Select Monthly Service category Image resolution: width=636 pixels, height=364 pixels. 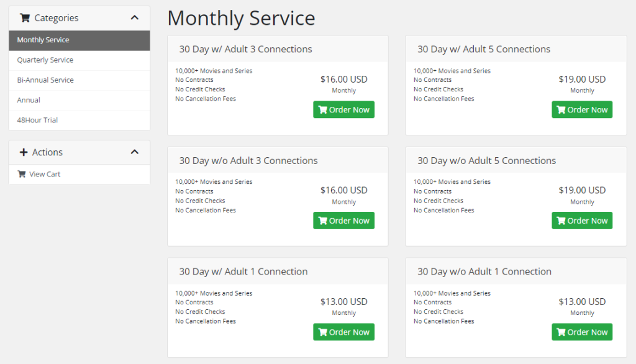tap(43, 40)
